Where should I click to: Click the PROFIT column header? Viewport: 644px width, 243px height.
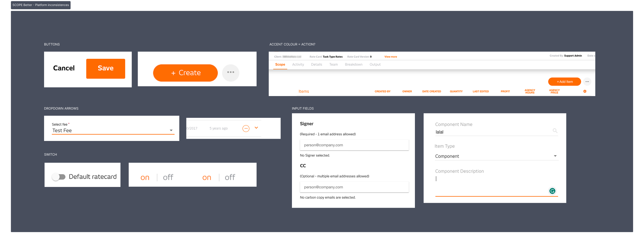(505, 92)
